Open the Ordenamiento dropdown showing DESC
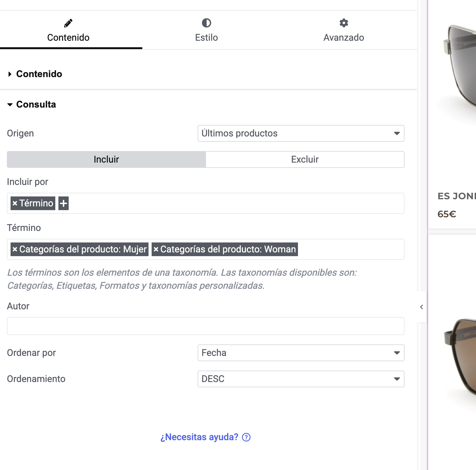The image size is (476, 470). point(301,379)
